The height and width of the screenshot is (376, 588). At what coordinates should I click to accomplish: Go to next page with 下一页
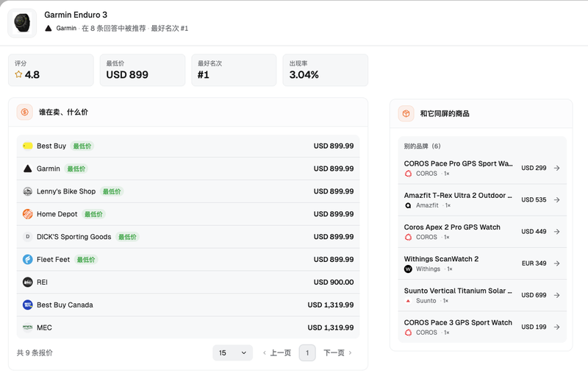[x=337, y=352]
